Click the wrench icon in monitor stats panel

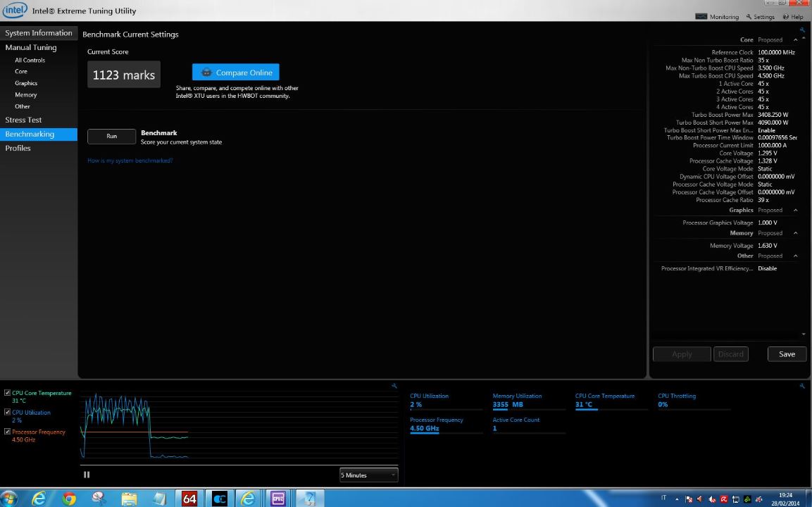802,386
